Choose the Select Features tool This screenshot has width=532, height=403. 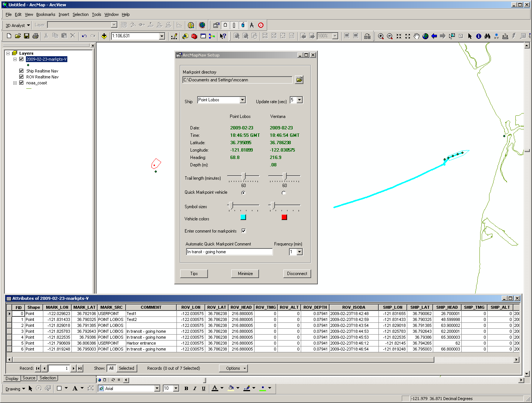(452, 36)
